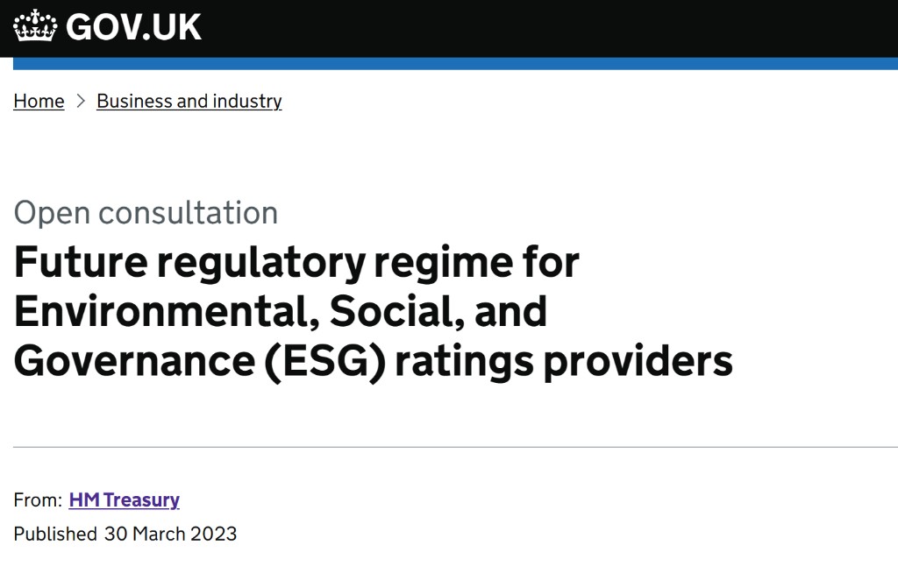Open the Business and industry breadcrumb
This screenshot has height=588, width=898.
click(189, 102)
